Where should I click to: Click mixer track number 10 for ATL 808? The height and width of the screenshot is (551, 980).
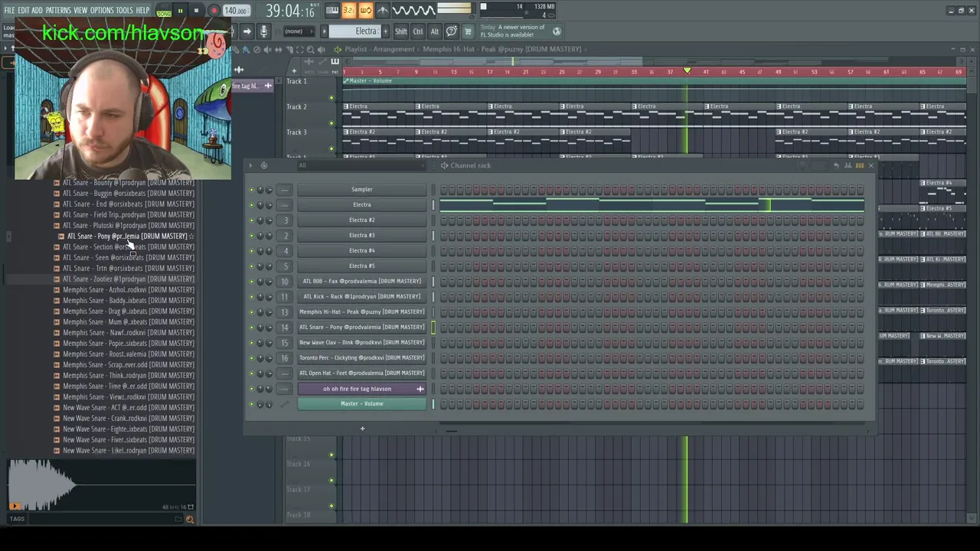click(x=285, y=281)
